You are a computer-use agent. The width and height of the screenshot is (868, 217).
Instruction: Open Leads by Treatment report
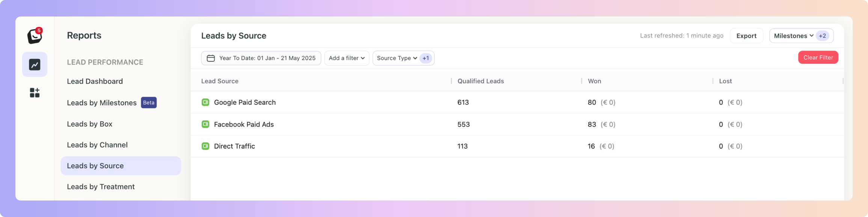pos(101,187)
